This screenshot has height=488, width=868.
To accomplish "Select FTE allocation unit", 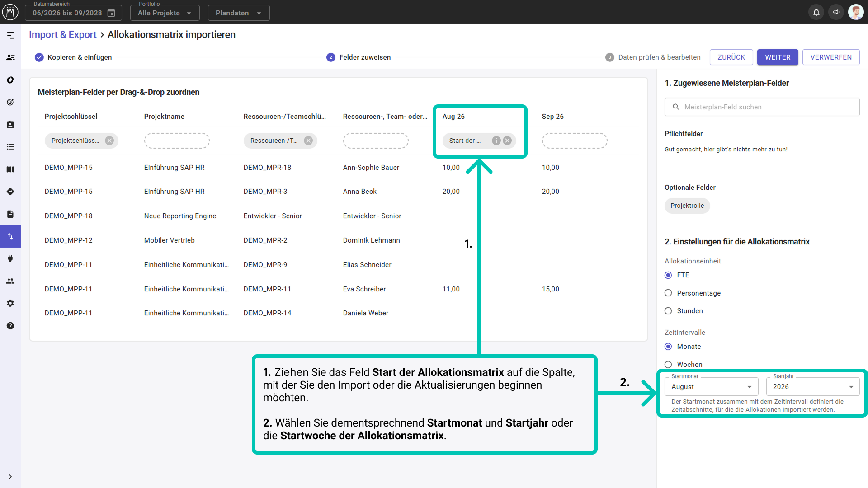I will pyautogui.click(x=668, y=275).
